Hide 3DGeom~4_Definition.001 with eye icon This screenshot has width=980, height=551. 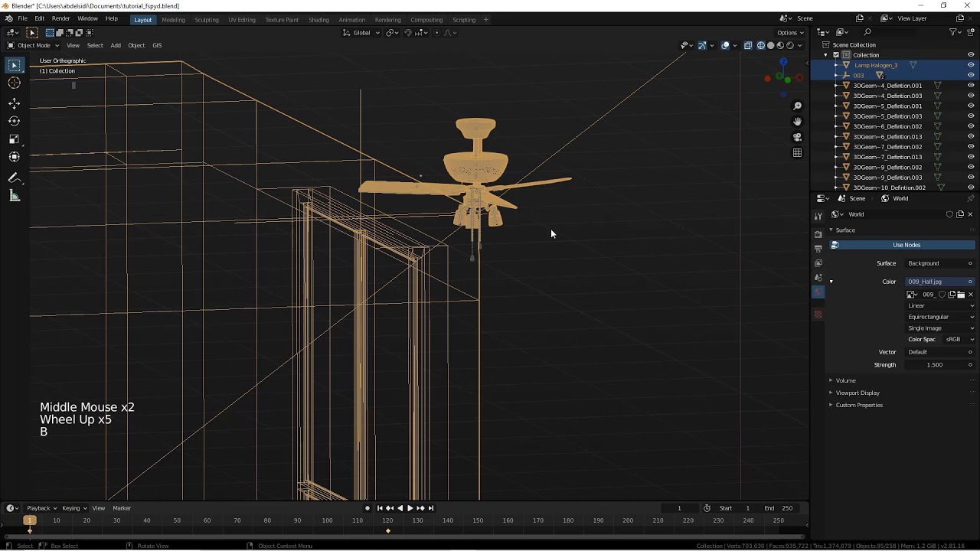pos(971,86)
